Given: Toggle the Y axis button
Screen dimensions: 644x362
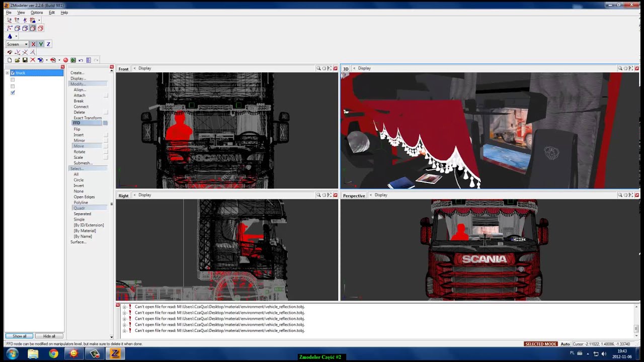Looking at the screenshot, I should coord(41,44).
